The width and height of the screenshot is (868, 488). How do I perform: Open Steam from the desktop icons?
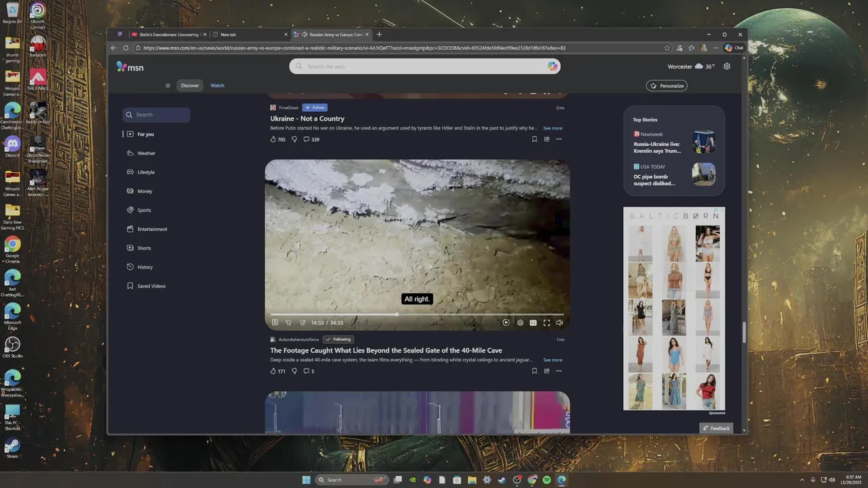pos(12,447)
